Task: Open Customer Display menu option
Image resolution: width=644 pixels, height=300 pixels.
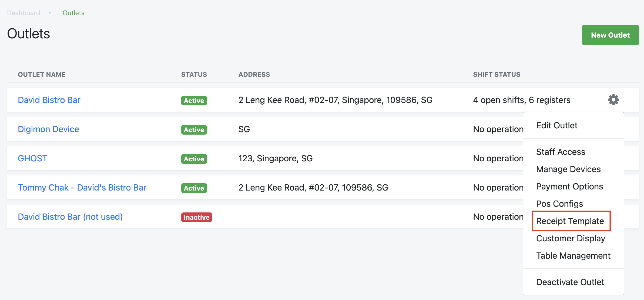Action: [570, 238]
